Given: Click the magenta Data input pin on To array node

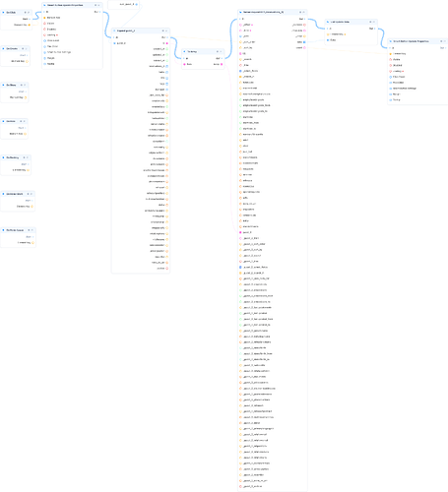Looking at the screenshot, I should click(x=184, y=64).
